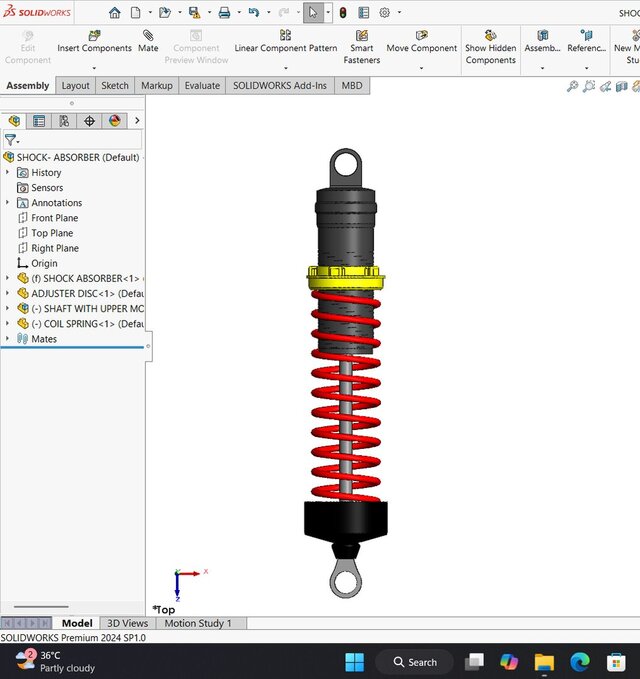
Task: Expand the Mates folder
Action: coord(7,339)
